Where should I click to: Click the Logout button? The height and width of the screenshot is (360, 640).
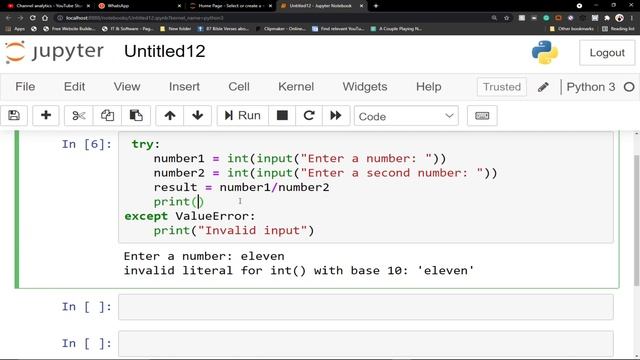coord(607,53)
